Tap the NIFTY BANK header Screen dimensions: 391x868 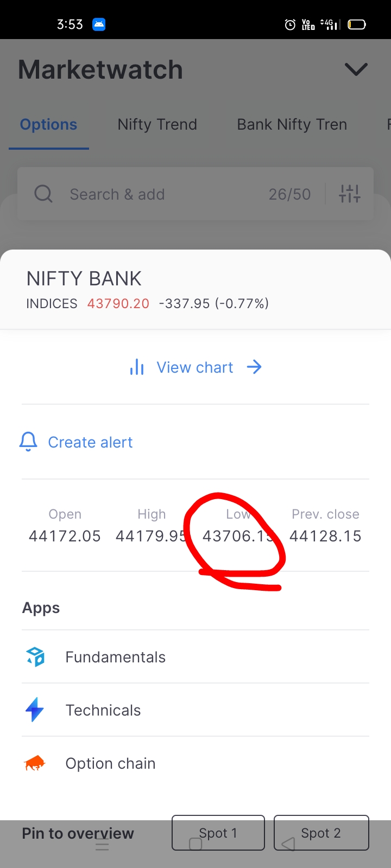point(84,279)
